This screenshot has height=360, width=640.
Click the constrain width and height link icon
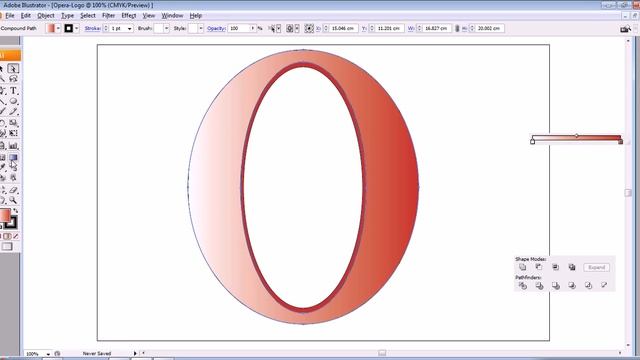457,28
